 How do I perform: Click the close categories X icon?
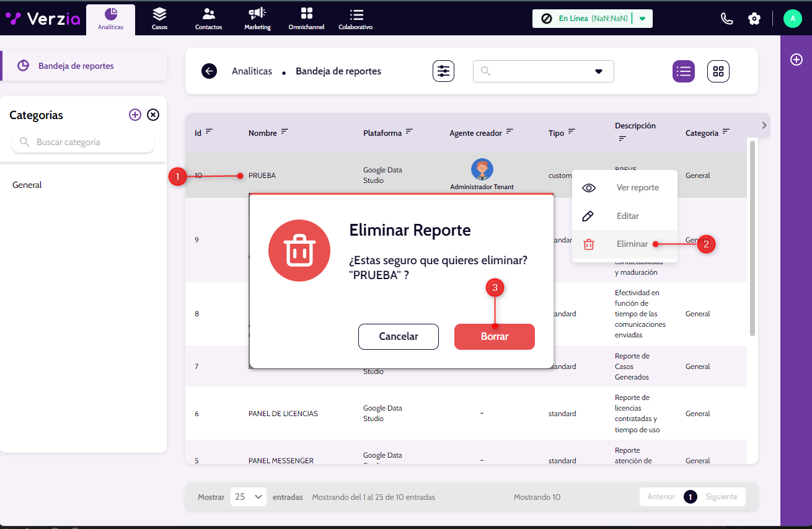[153, 115]
